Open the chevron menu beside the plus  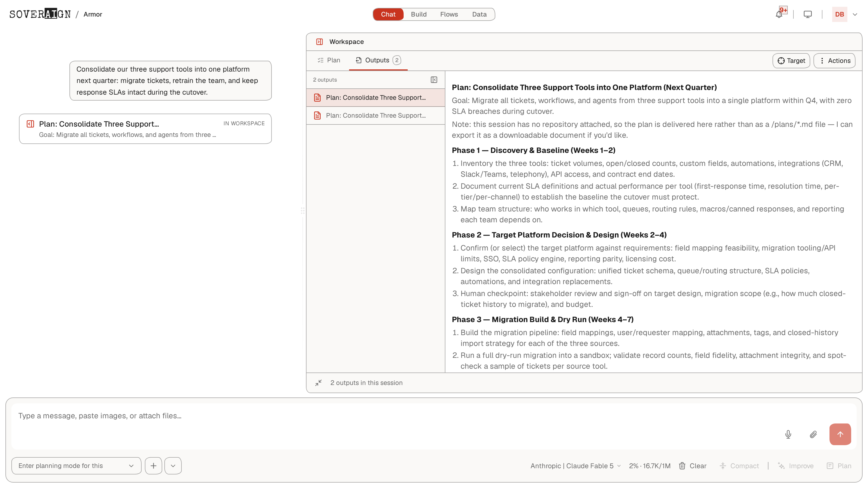pyautogui.click(x=173, y=465)
